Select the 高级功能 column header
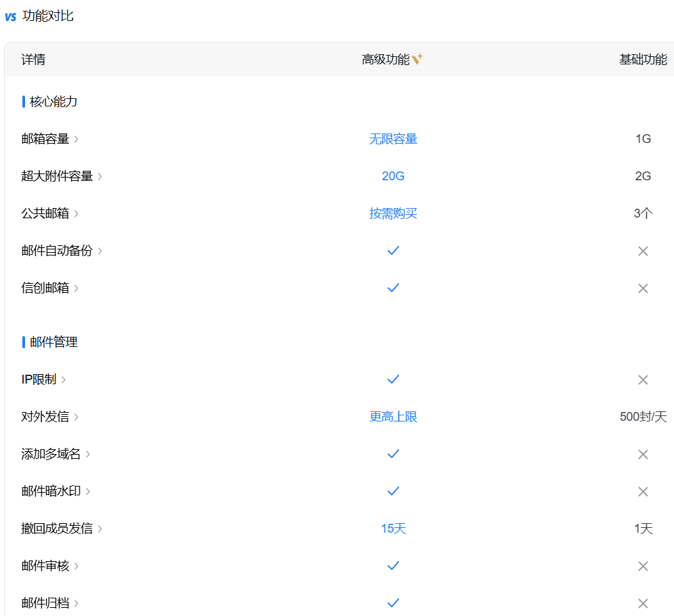The height and width of the screenshot is (616, 674). 385,60
